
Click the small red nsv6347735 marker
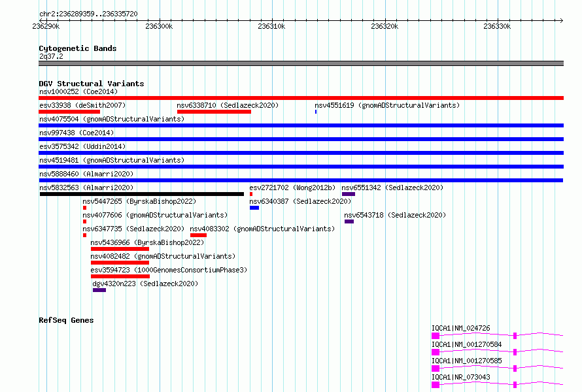coord(84,235)
